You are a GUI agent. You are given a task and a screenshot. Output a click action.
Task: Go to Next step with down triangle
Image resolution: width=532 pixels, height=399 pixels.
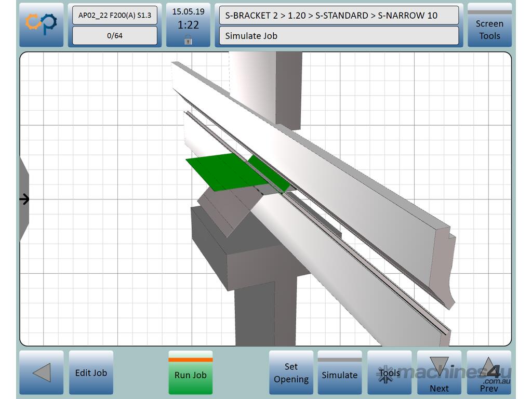tap(438, 373)
